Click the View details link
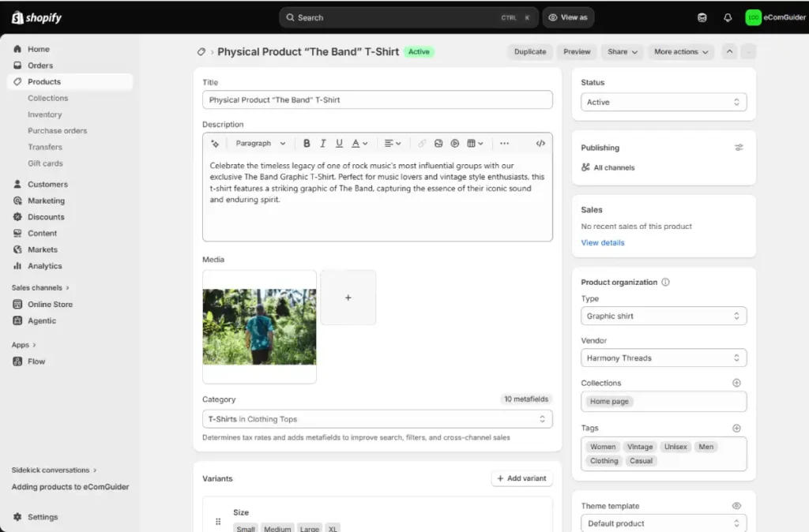809x532 pixels. tap(602, 242)
